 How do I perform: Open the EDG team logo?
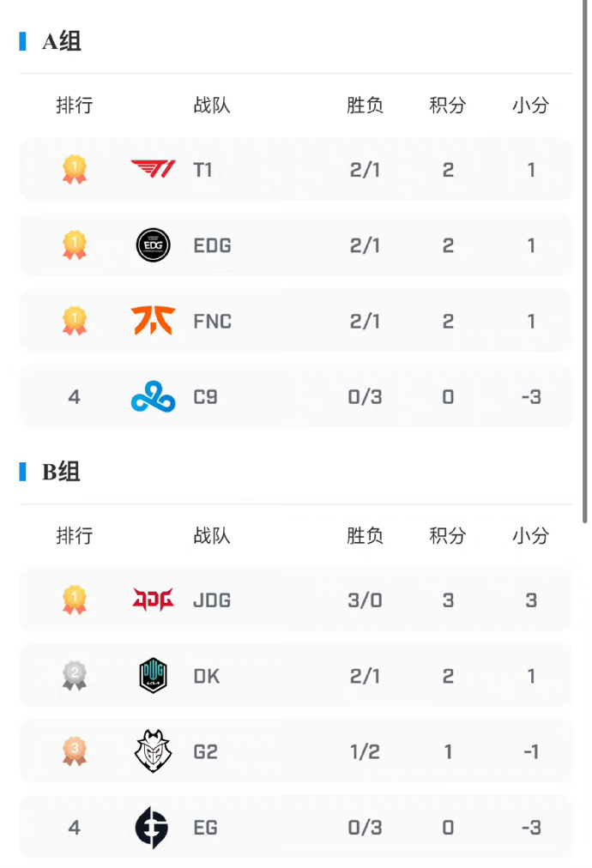coord(153,244)
